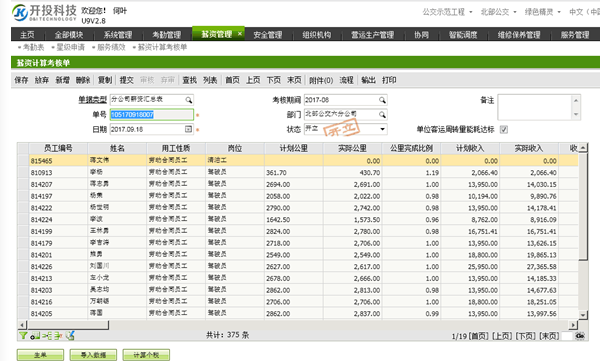Open the 服务绩效 submenu link
This screenshot has width=606, height=361.
coord(111,47)
